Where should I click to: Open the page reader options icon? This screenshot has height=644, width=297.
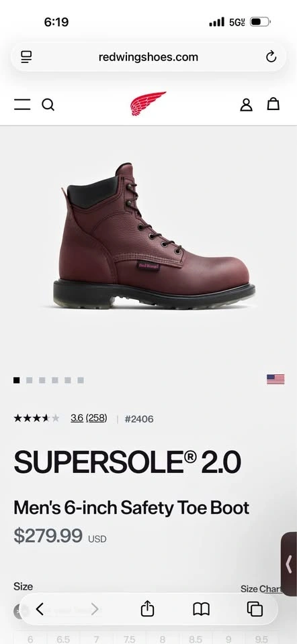pyautogui.click(x=26, y=56)
